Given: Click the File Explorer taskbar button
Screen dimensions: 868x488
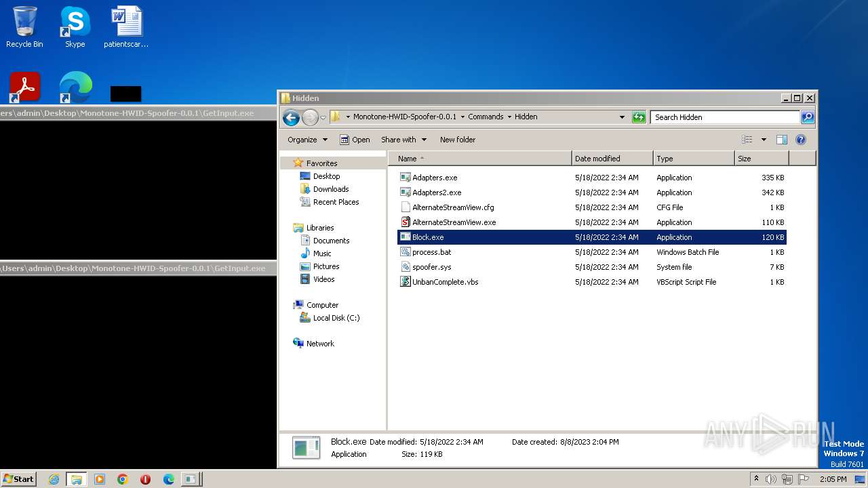Looking at the screenshot, I should [77, 479].
